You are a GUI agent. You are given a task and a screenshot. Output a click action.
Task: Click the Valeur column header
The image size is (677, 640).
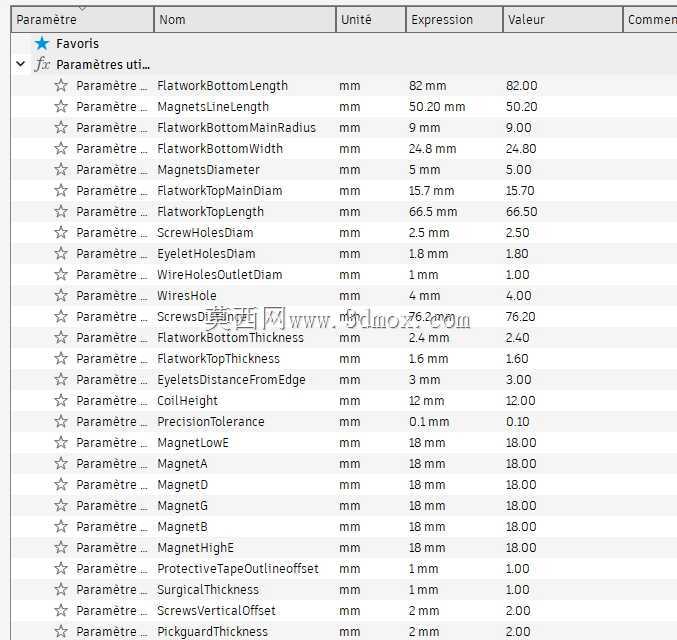click(563, 19)
